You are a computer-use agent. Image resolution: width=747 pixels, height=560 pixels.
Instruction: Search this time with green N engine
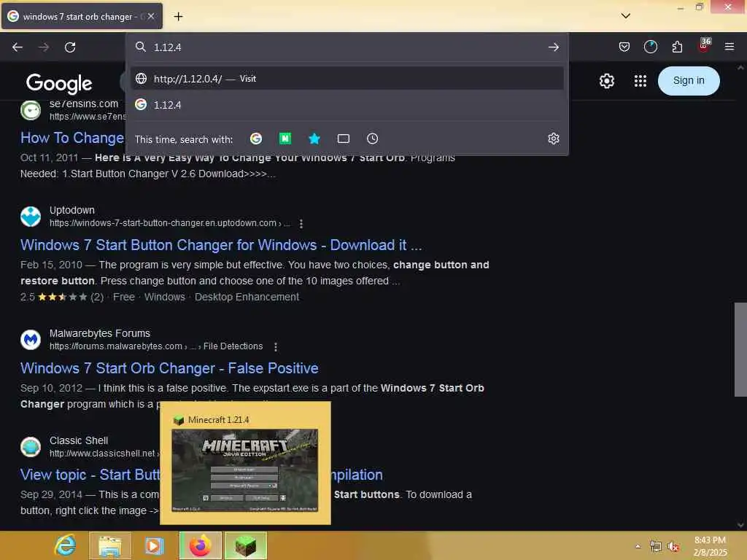[285, 139]
